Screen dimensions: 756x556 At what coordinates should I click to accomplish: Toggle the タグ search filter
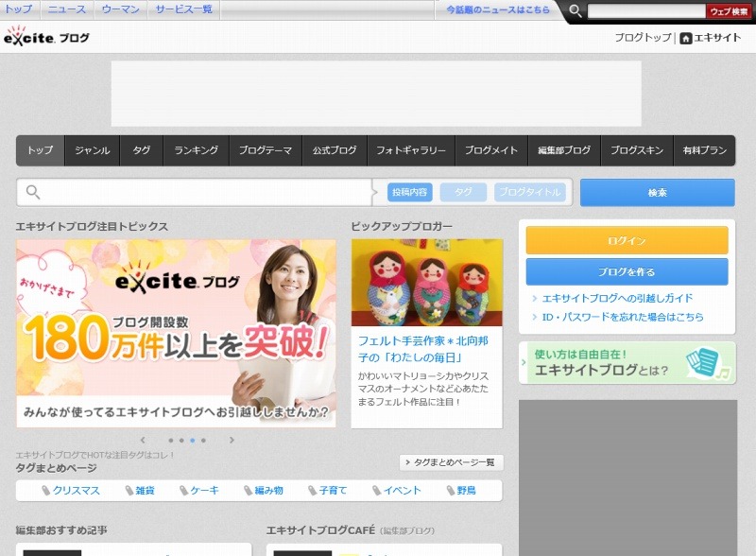click(463, 192)
